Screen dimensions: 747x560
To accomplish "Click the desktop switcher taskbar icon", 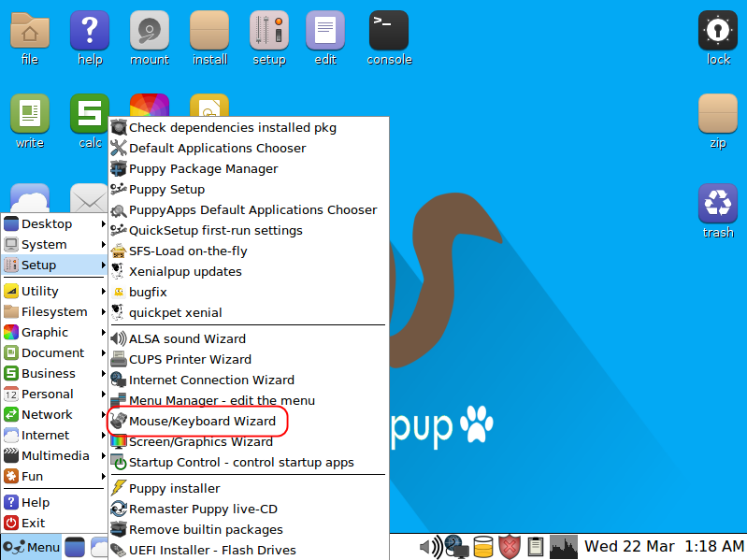I will 75,547.
